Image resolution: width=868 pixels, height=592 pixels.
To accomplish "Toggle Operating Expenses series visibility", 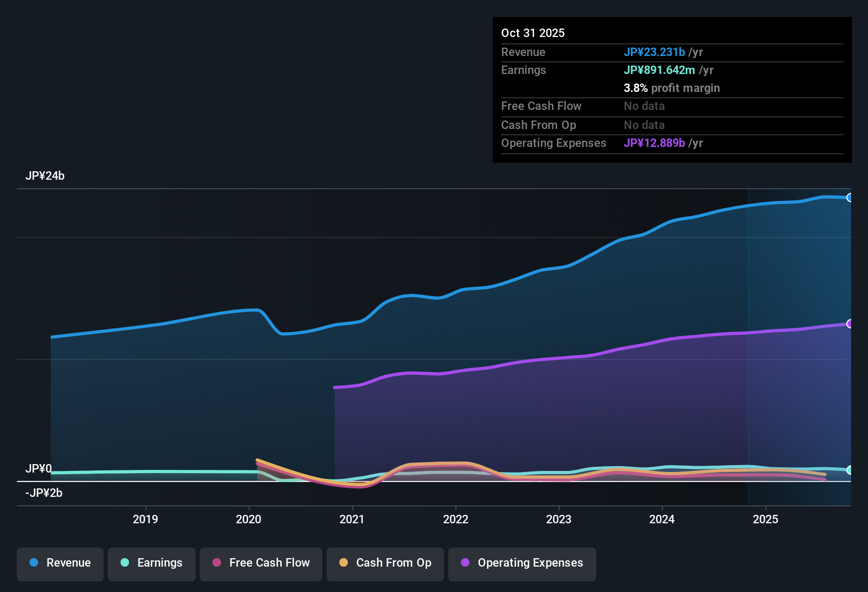I will click(522, 563).
